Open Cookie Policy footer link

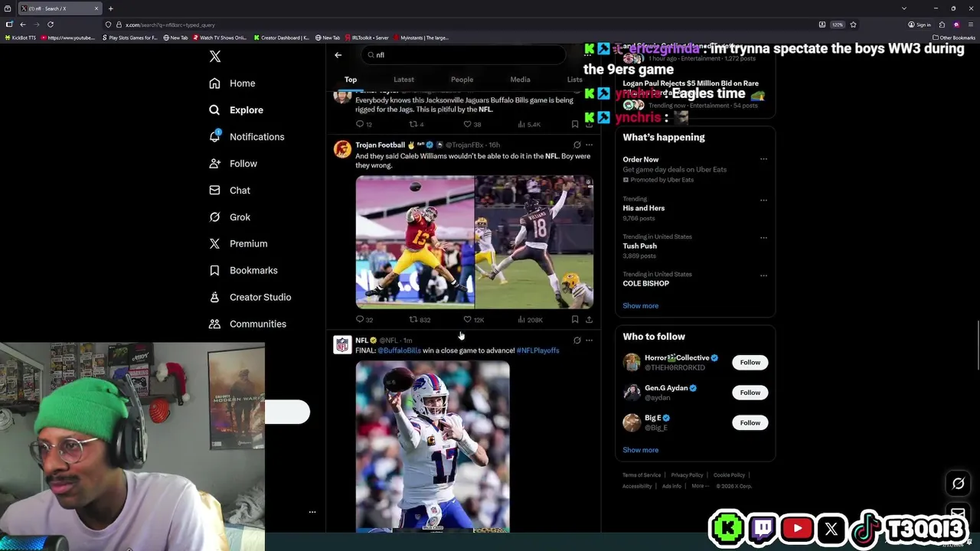729,475
